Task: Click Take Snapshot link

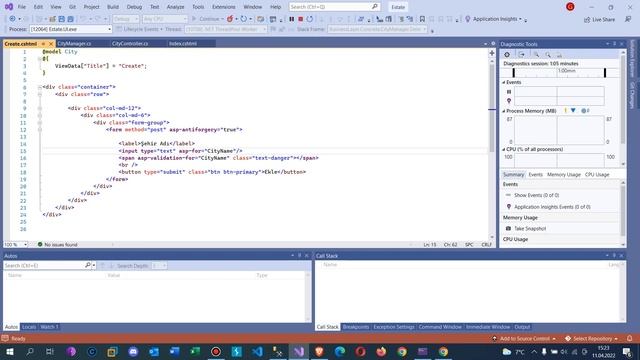Action: click(x=530, y=229)
